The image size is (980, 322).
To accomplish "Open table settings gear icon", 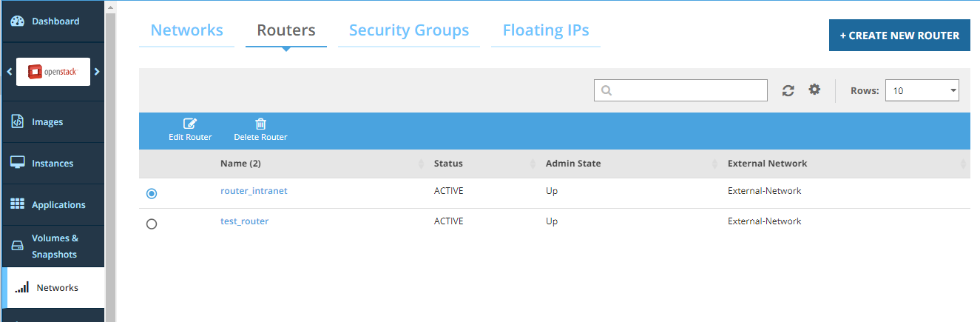I will (814, 90).
